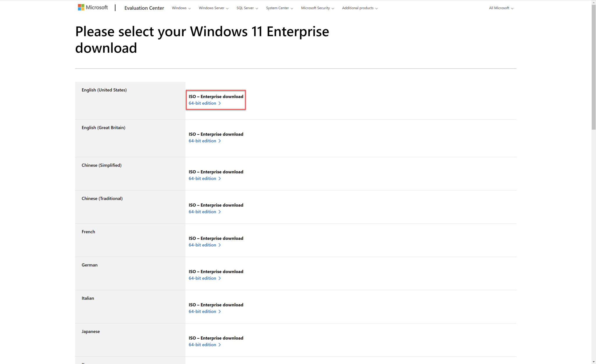
Task: Click the chevron next to English (United States) 64-bit edition
Action: click(220, 103)
